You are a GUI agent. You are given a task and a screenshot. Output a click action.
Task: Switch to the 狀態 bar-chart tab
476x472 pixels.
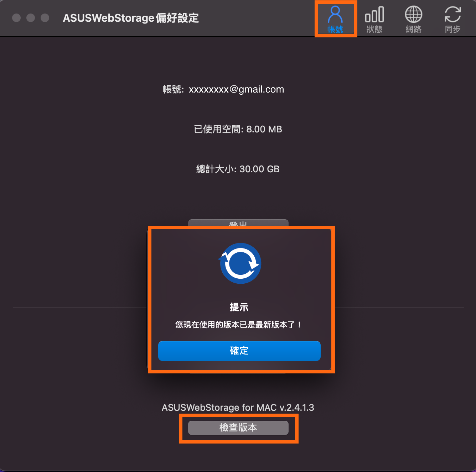tap(374, 19)
